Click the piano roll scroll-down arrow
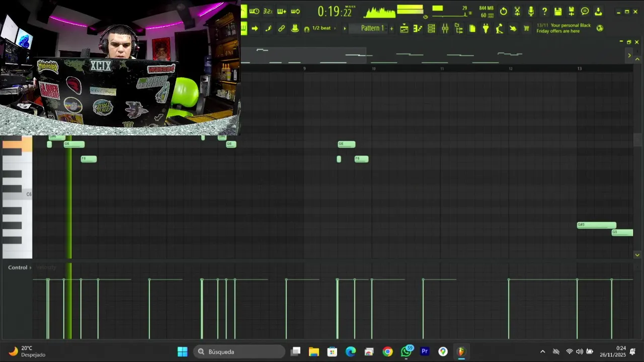 pos(637,255)
